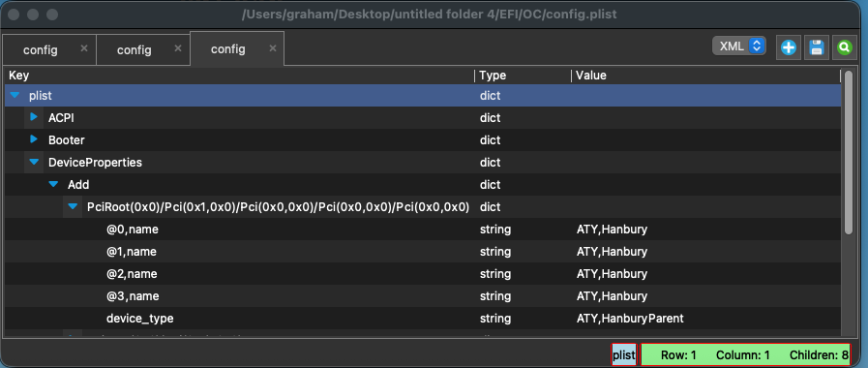Screen dimensions: 868x368
Task: Click the Row: 1 status indicator
Action: (x=678, y=355)
